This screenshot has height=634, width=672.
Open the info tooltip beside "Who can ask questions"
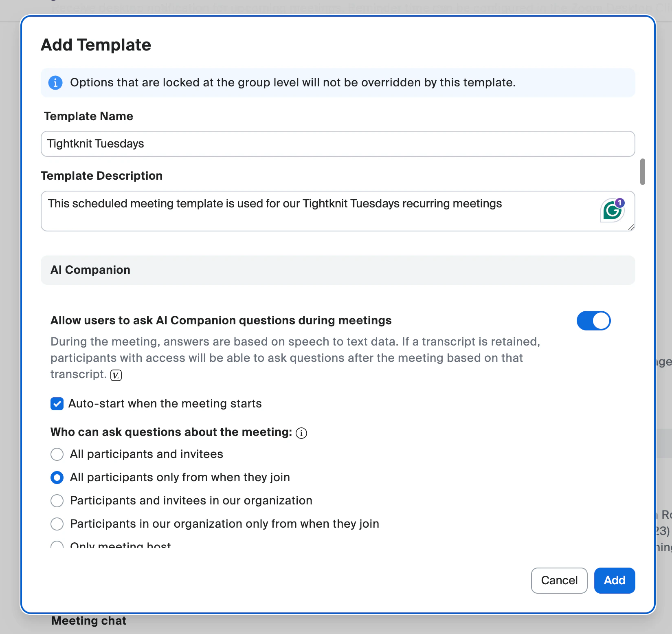(301, 433)
